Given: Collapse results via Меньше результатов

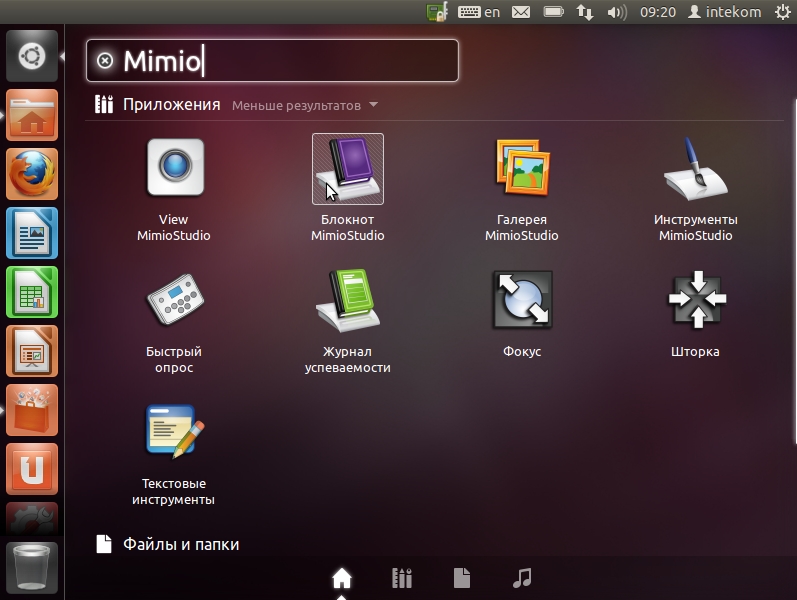Looking at the screenshot, I should click(304, 105).
